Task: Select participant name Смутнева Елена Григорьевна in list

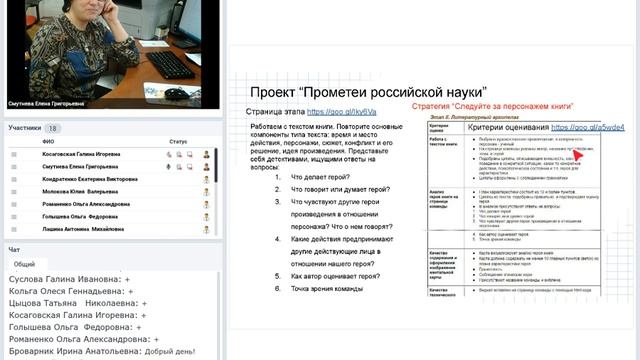Action: [80, 167]
